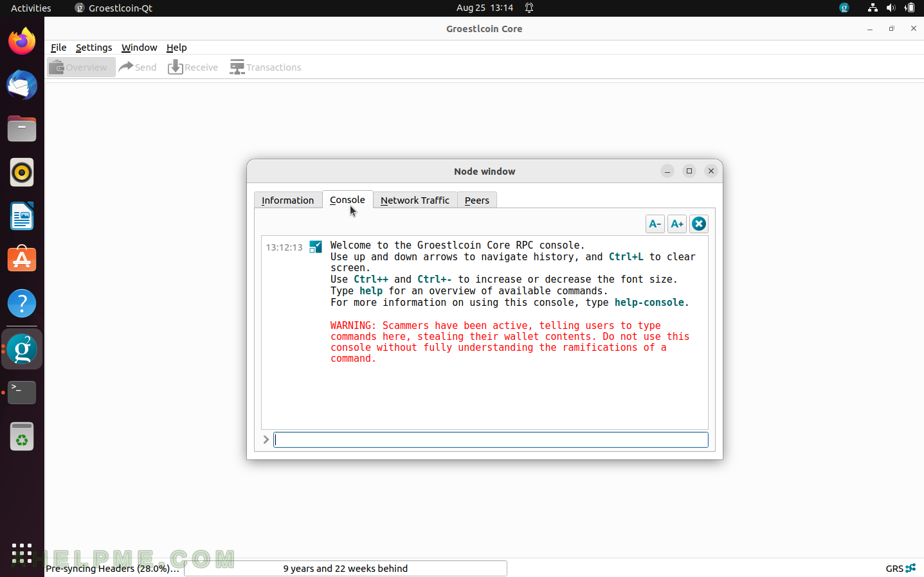Open the Peers tab
Screen dimensions: 924x577
477,200
